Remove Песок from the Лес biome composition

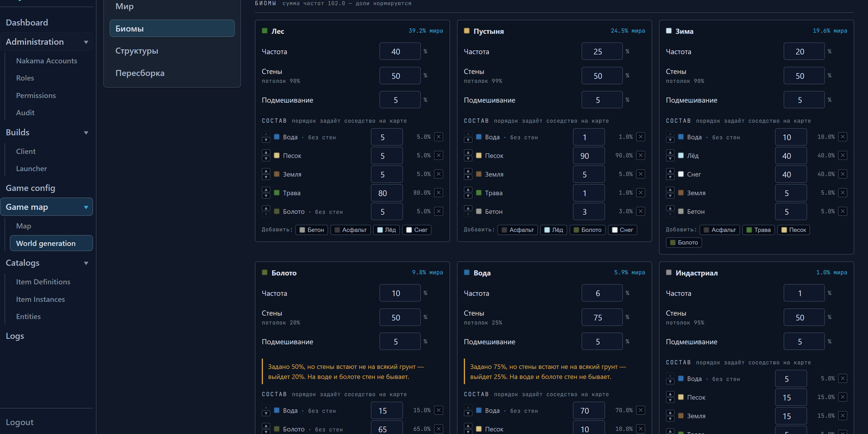coord(439,155)
